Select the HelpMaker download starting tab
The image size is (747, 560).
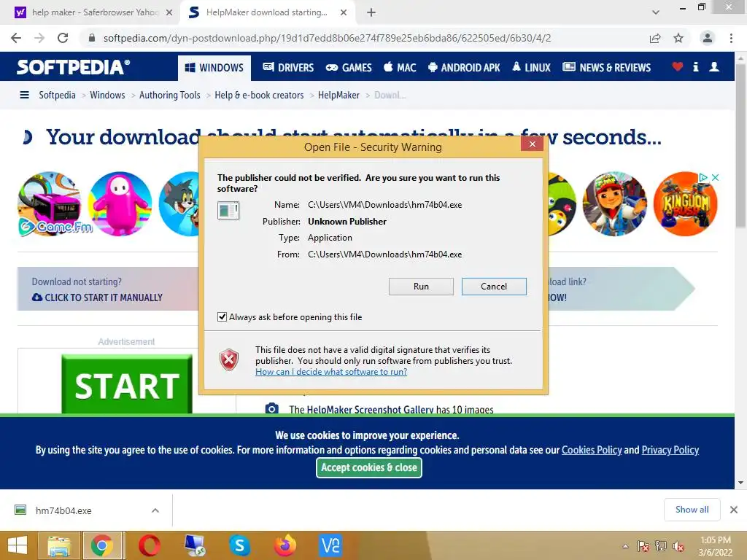pos(267,12)
